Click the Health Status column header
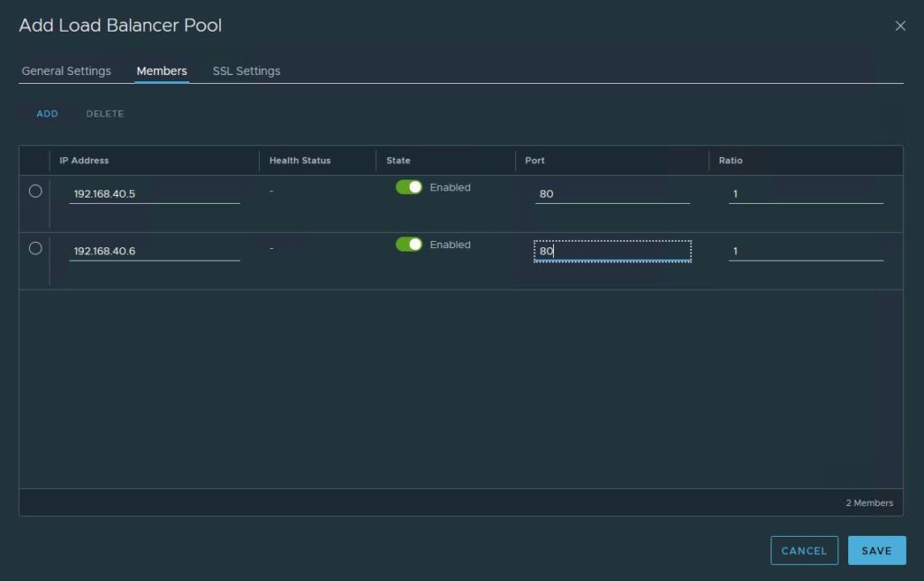 [x=298, y=161]
